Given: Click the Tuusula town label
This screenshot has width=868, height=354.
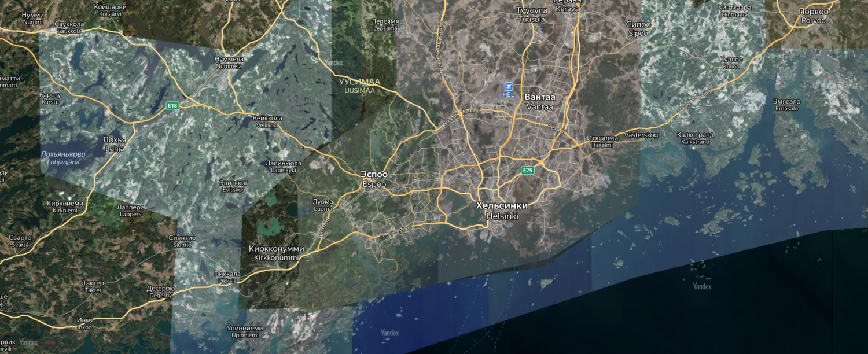Looking at the screenshot, I should click(532, 14).
